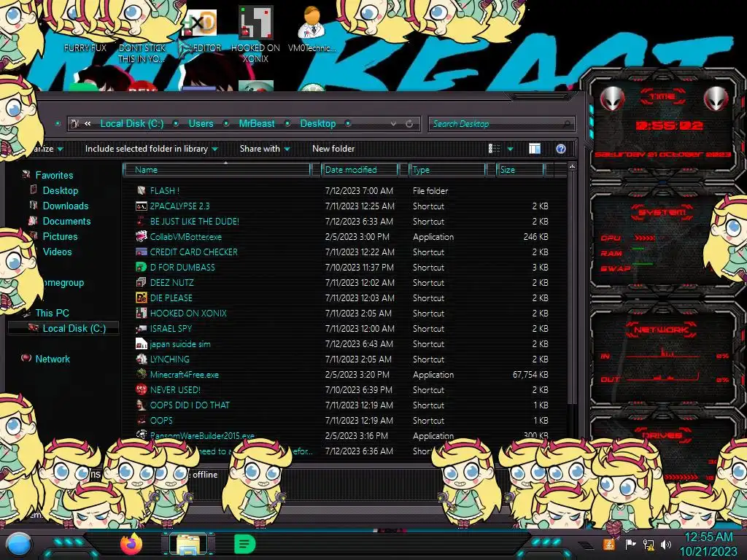Open Firefox from the taskbar
This screenshot has width=747, height=560.
pos(131,544)
